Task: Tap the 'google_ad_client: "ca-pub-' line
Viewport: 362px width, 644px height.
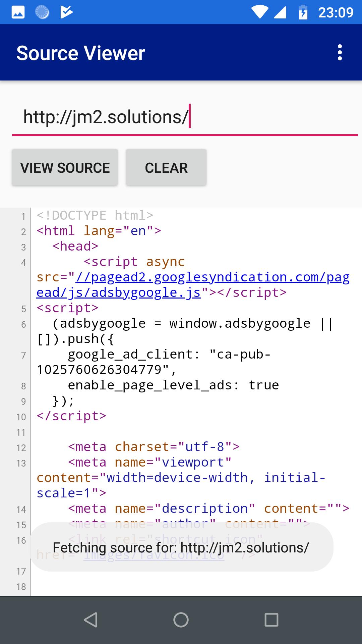Action: pyautogui.click(x=169, y=354)
